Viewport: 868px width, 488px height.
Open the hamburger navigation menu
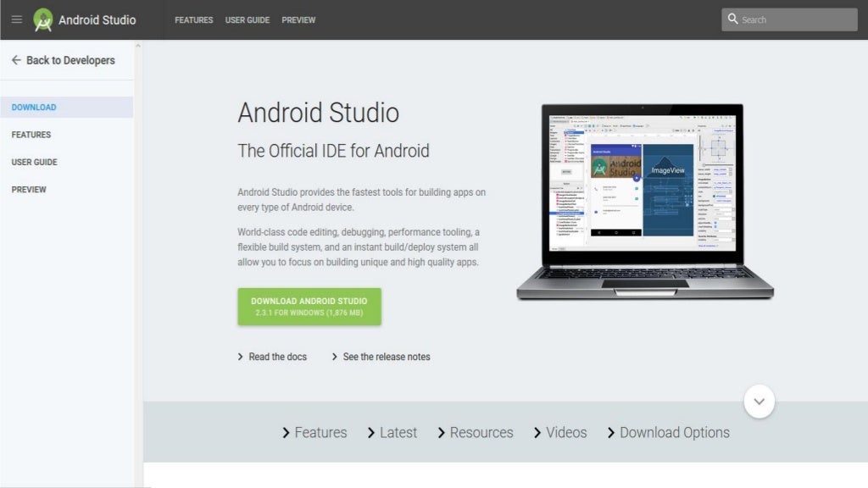[x=17, y=19]
